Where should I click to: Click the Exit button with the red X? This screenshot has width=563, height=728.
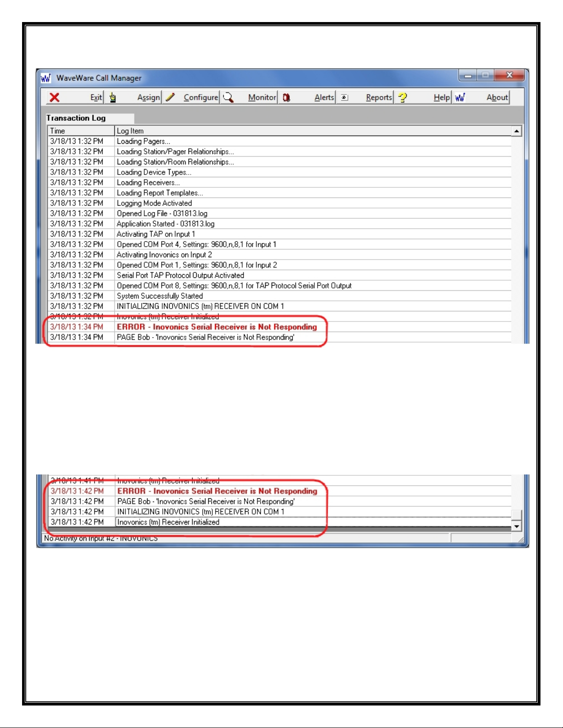tap(75, 97)
